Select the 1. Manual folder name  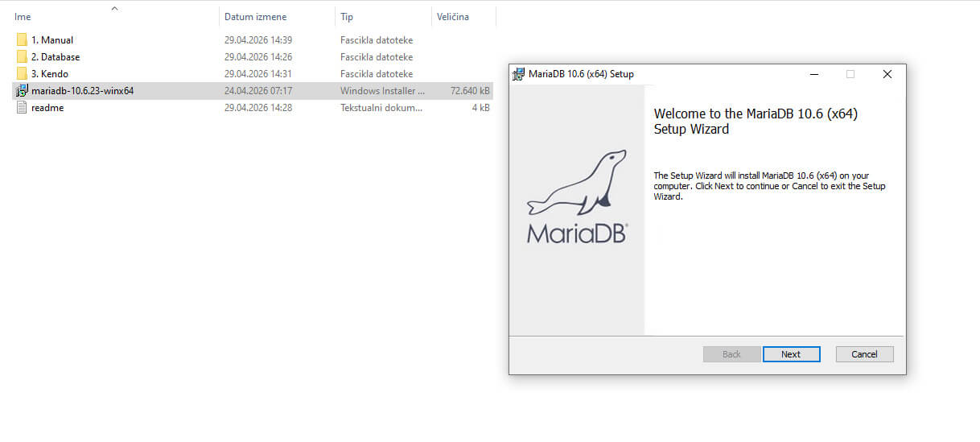52,40
